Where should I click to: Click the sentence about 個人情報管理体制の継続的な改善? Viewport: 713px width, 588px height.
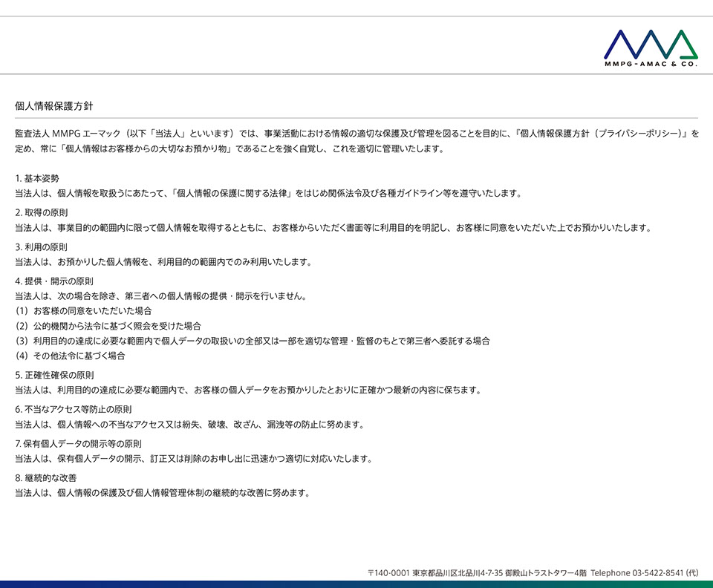(x=163, y=493)
